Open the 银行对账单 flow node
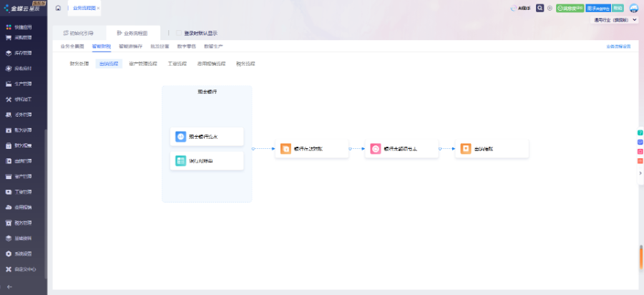The image size is (644, 295). coord(207,160)
